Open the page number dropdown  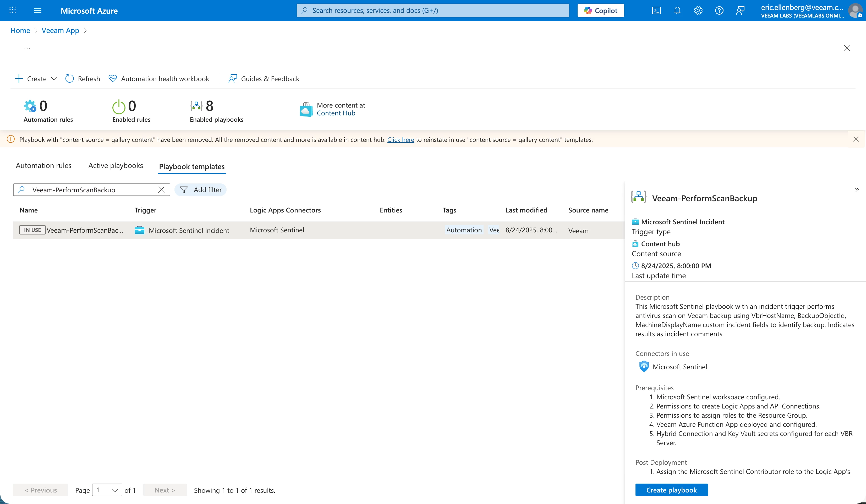click(x=107, y=490)
